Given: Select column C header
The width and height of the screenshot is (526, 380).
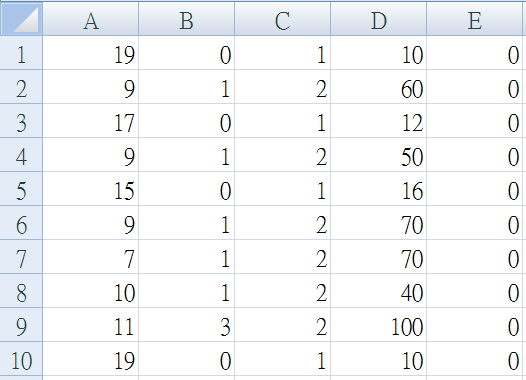Looking at the screenshot, I should click(x=282, y=18).
